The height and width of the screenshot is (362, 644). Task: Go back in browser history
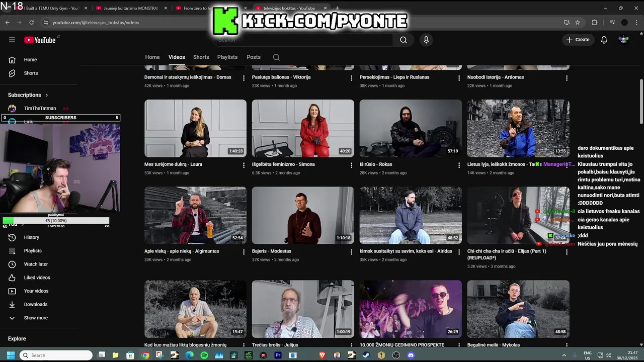(x=7, y=22)
